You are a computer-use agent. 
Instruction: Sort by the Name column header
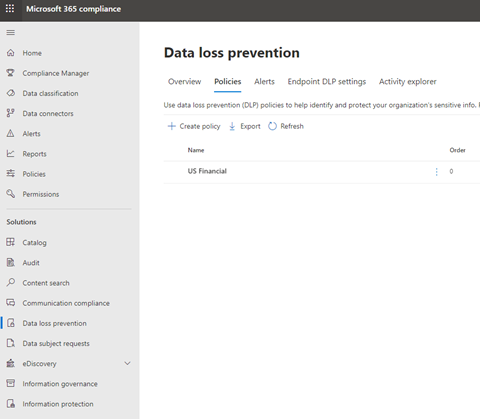point(196,150)
